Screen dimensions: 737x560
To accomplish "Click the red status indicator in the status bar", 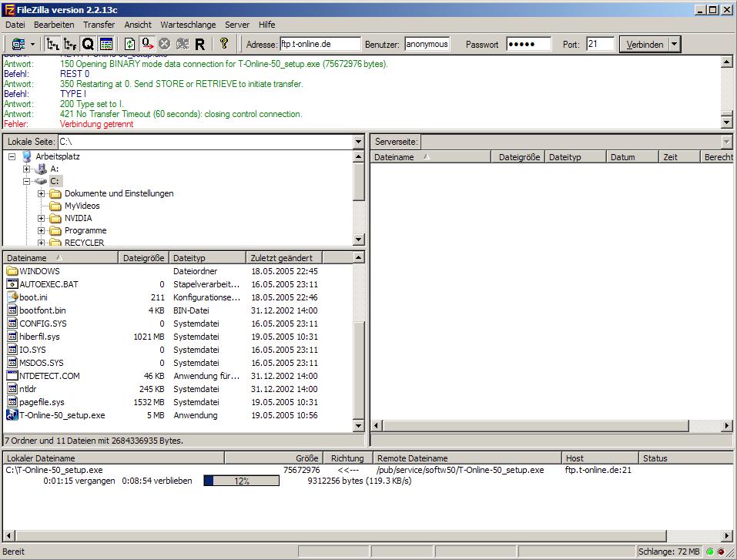I will 721,552.
